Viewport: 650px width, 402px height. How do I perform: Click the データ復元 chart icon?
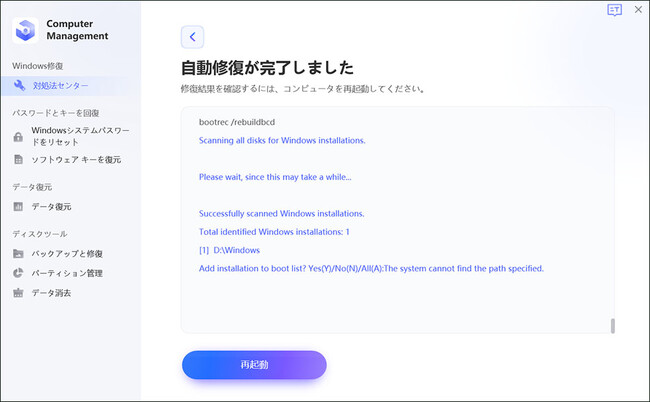(x=19, y=207)
